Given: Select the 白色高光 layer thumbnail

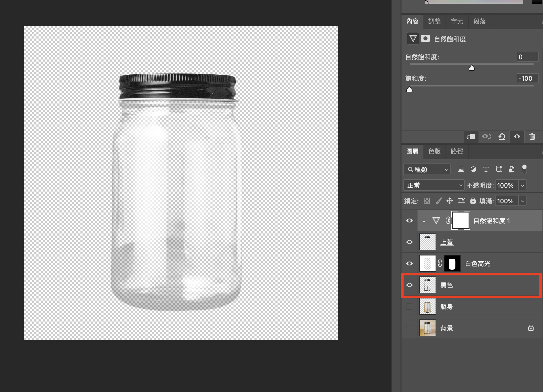Looking at the screenshot, I should (x=428, y=264).
